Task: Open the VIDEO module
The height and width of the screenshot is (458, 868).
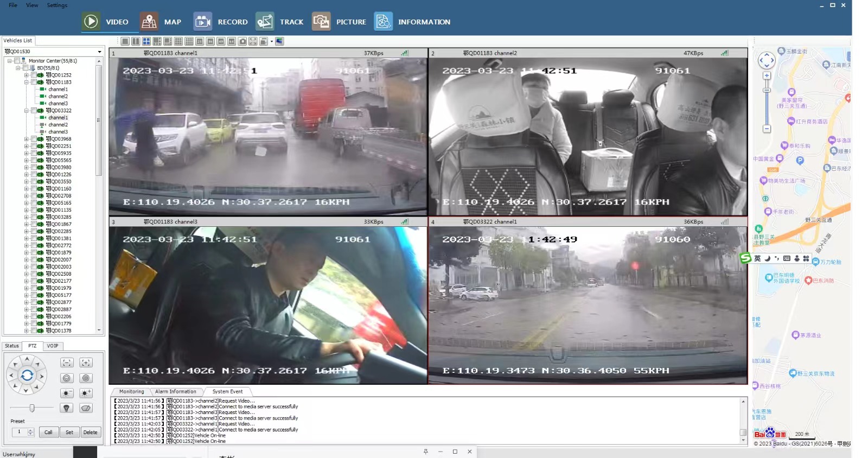Action: click(x=105, y=22)
